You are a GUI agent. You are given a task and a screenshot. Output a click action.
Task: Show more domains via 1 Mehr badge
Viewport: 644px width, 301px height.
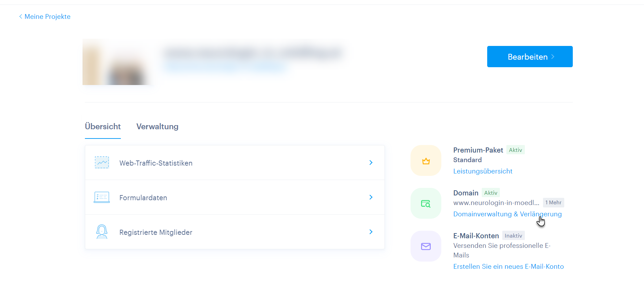pos(553,203)
